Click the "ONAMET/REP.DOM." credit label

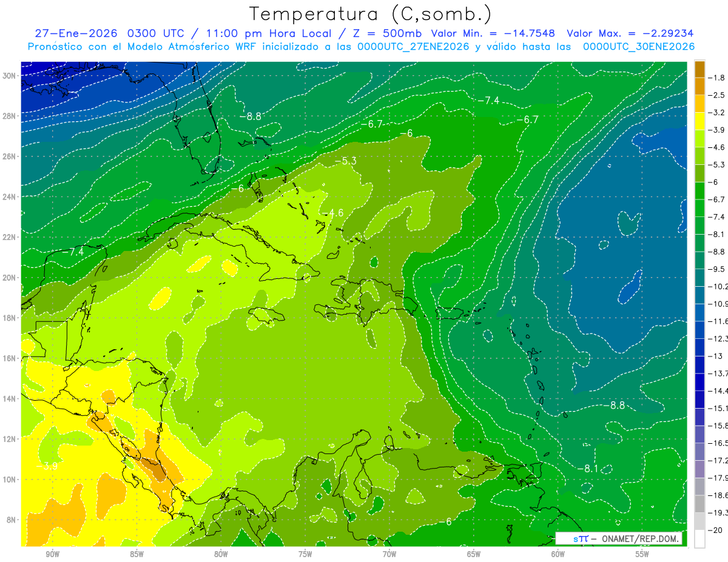(x=640, y=538)
